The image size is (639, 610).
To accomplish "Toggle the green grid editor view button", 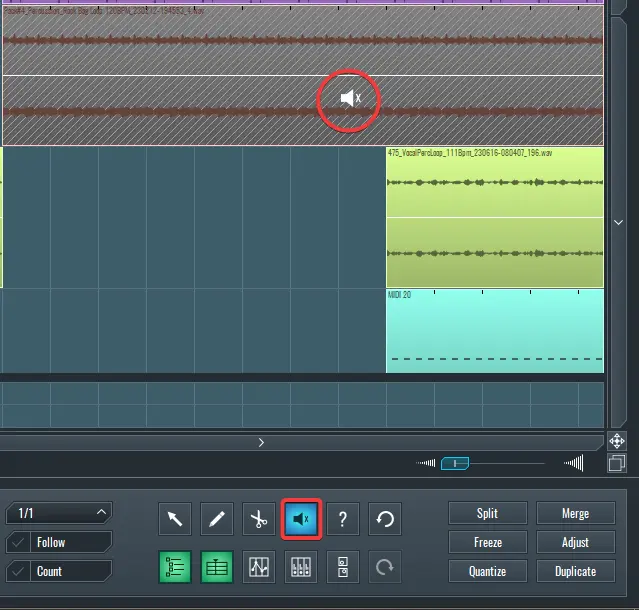I will pos(217,567).
